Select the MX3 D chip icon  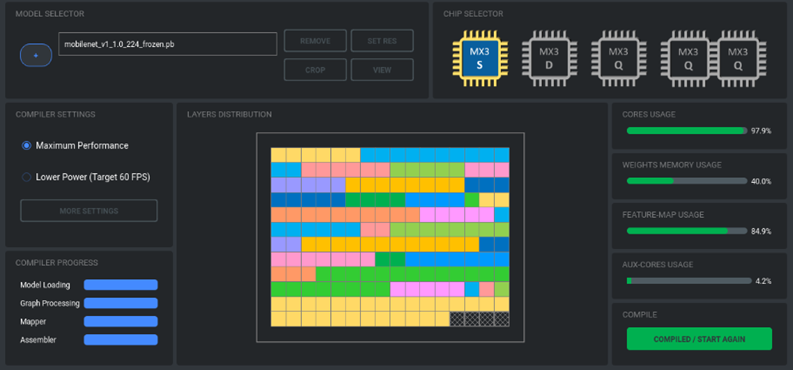549,57
